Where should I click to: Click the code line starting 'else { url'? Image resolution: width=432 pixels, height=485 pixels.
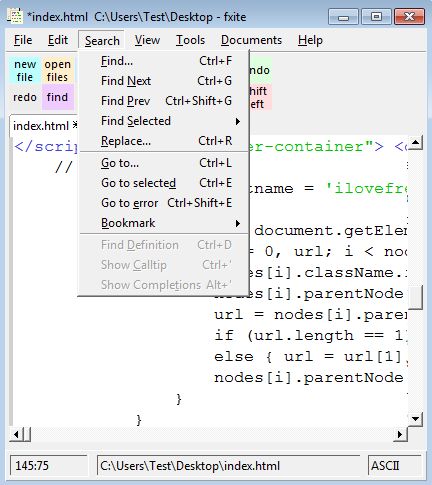click(x=311, y=357)
